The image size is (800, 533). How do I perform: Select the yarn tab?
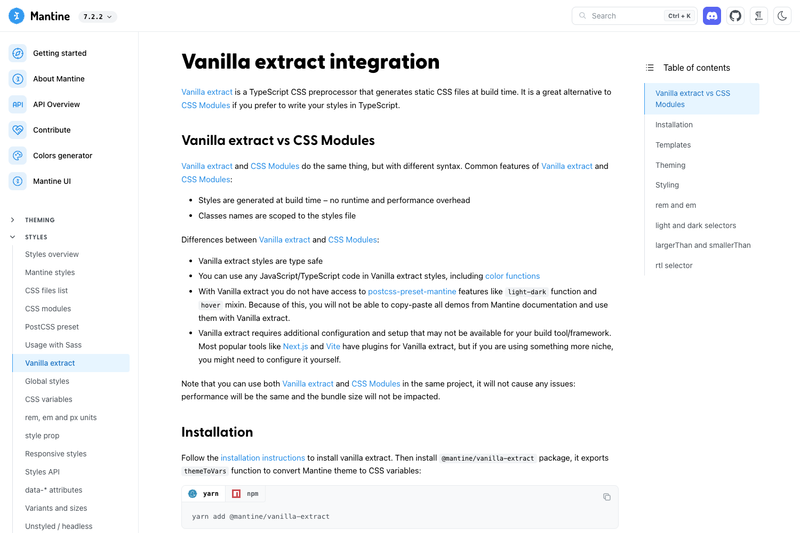[204, 494]
